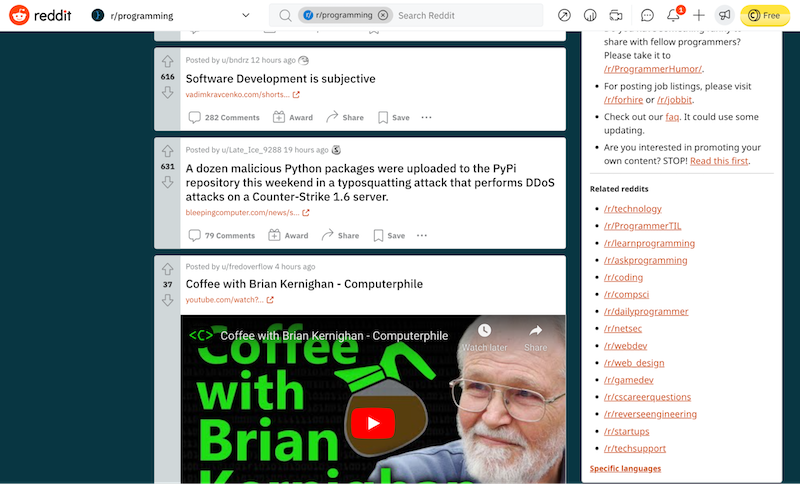Downvote the malicious Python packages post
800x484 pixels.
[167, 182]
